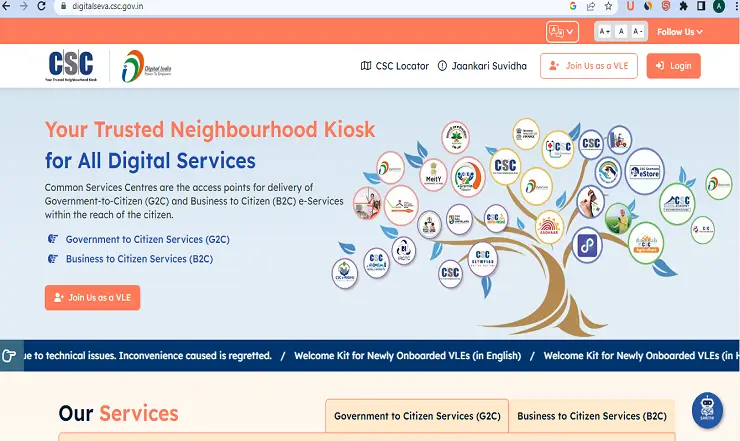Click the farmer photo circle in the tree
The height and width of the screenshot is (441, 740).
coord(619,218)
